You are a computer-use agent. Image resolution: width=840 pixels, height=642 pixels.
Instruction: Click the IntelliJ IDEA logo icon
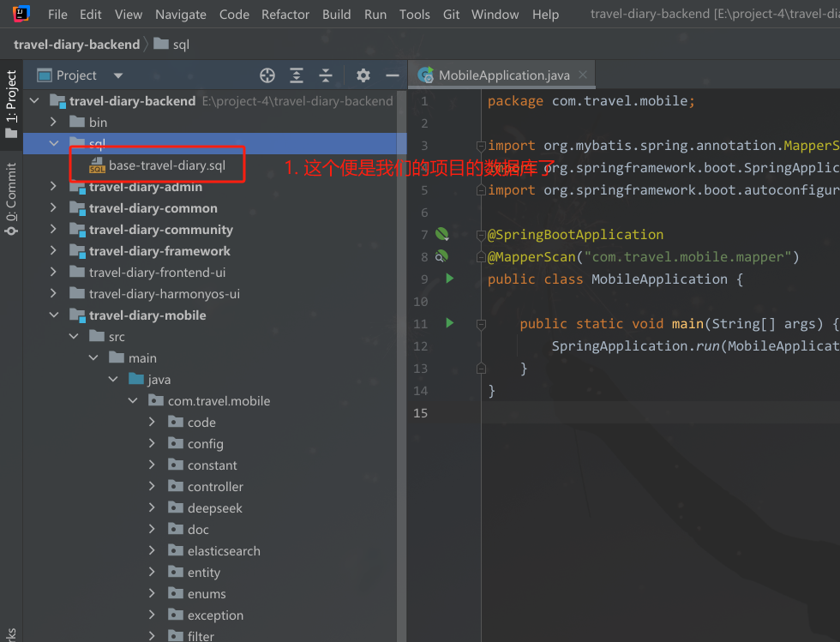pyautogui.click(x=21, y=14)
